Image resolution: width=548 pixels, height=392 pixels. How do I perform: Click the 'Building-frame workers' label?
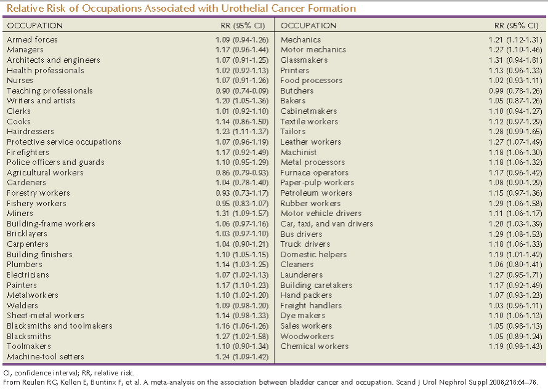tap(51, 223)
